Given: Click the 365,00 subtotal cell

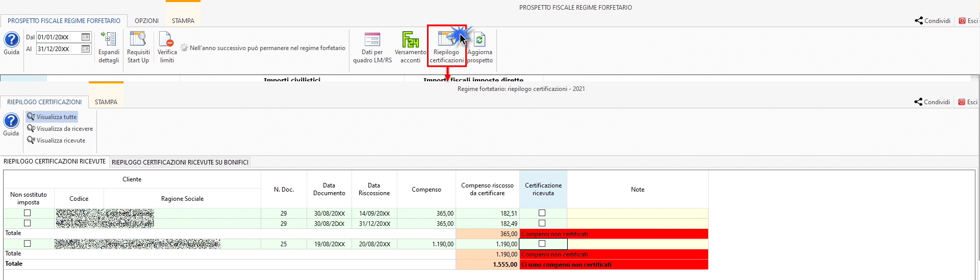Looking at the screenshot, I should (487, 234).
